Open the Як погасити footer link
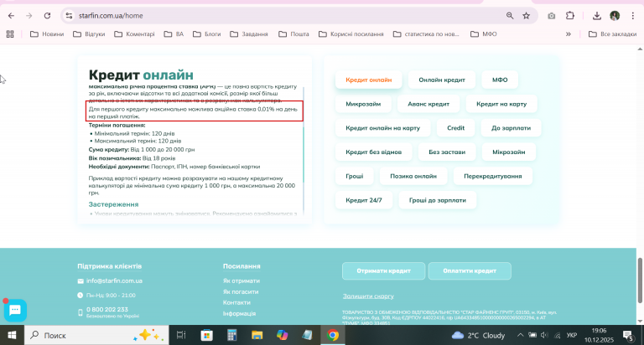This screenshot has height=345, width=644. click(x=241, y=291)
